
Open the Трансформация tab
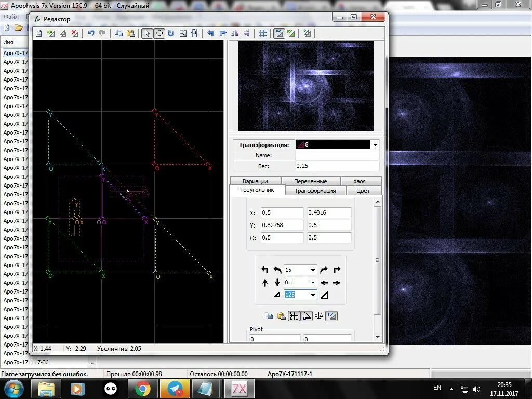tap(315, 191)
